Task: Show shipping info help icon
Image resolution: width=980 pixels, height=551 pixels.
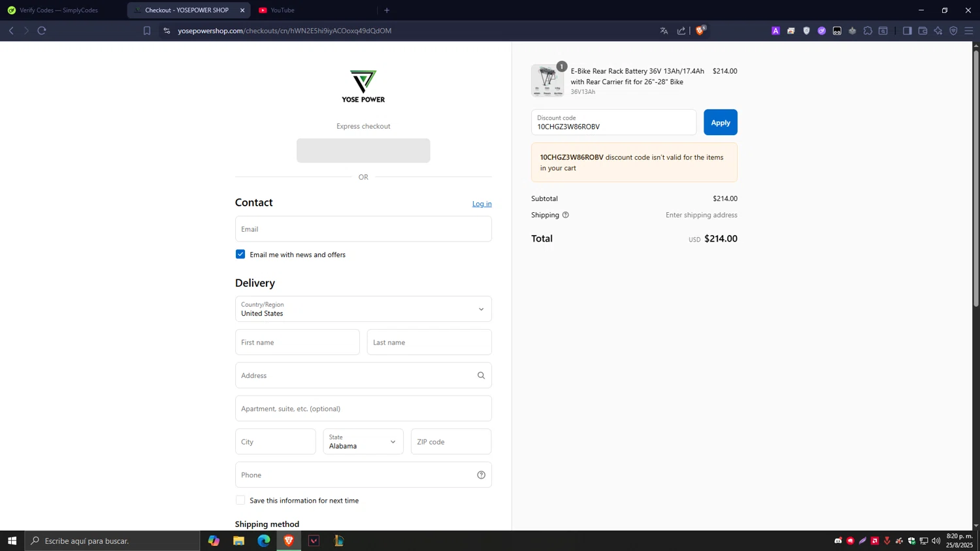Action: [x=566, y=215]
